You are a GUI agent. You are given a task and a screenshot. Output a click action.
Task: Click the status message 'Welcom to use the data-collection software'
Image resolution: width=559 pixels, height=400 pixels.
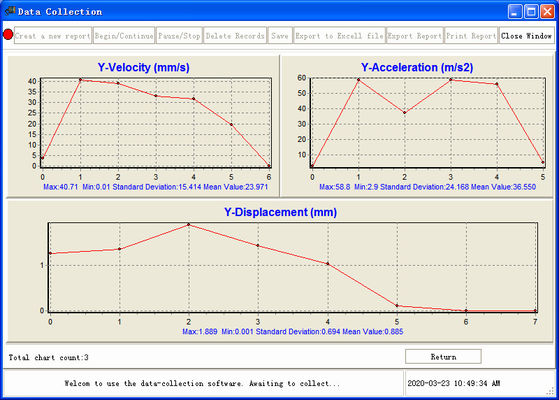click(x=202, y=383)
